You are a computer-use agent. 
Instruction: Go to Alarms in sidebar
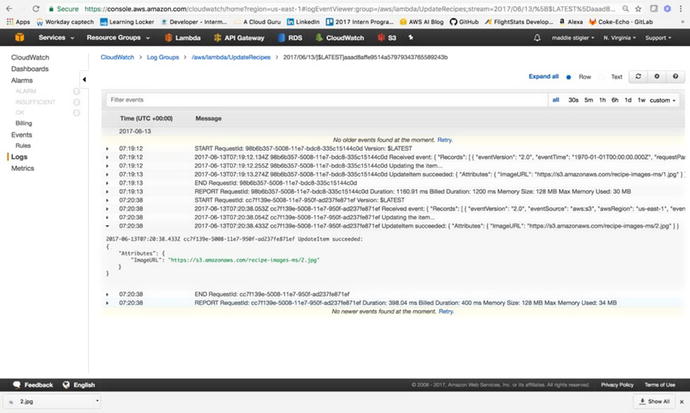(x=22, y=80)
